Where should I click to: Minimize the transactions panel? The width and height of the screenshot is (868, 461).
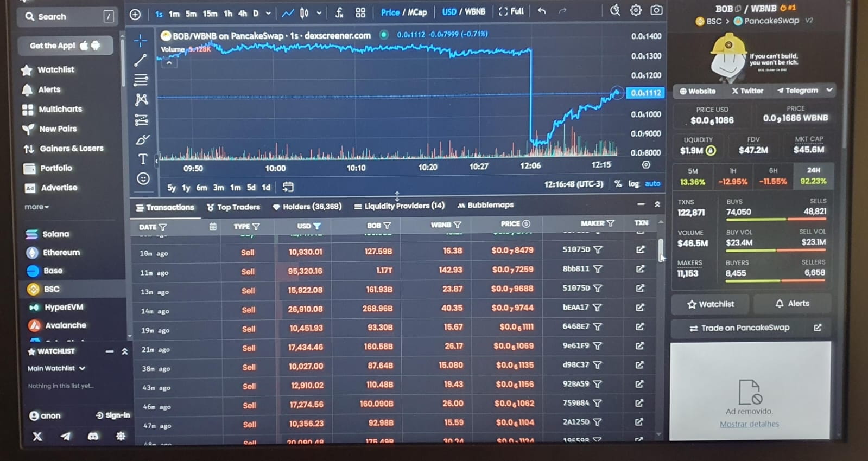(641, 204)
